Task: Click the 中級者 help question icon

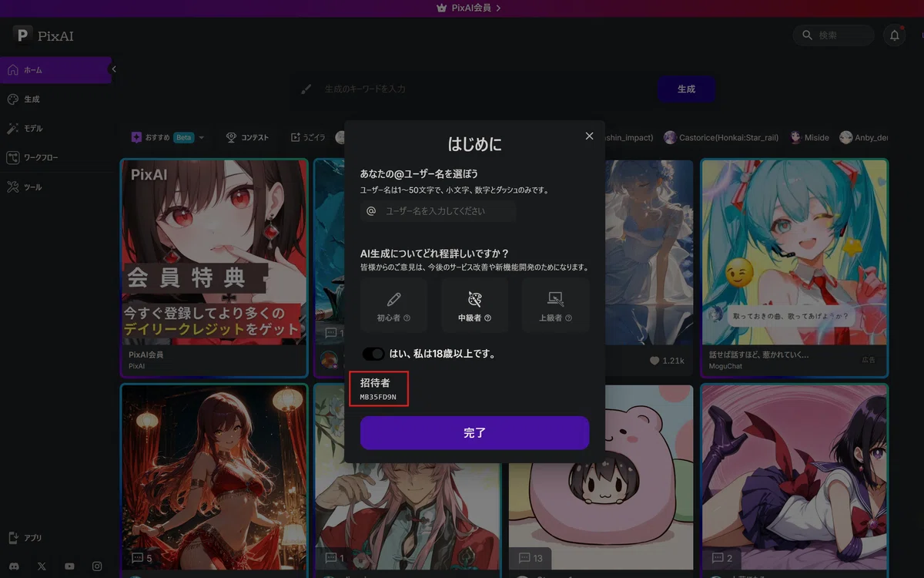Action: click(x=488, y=318)
